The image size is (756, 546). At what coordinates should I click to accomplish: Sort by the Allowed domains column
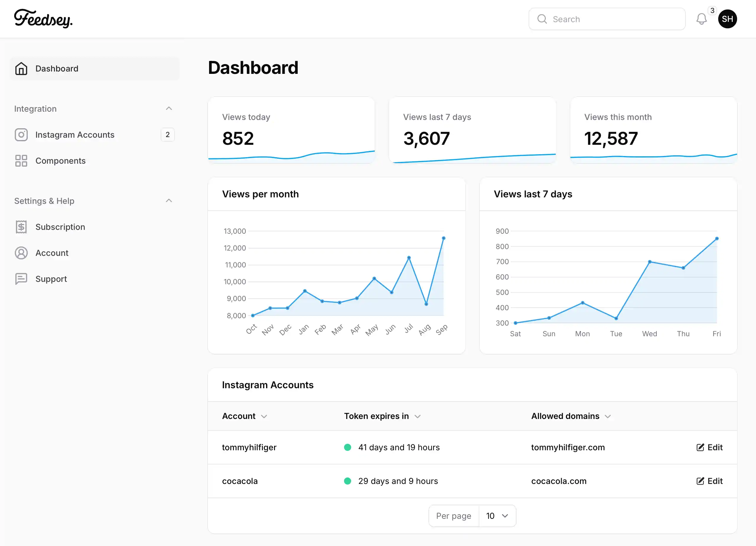tap(571, 416)
